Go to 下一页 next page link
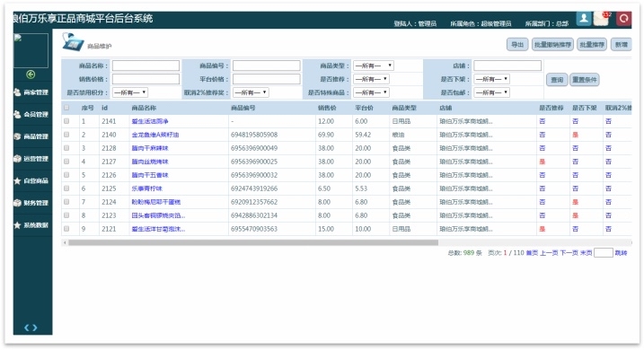This screenshot has height=350, width=644. click(569, 253)
